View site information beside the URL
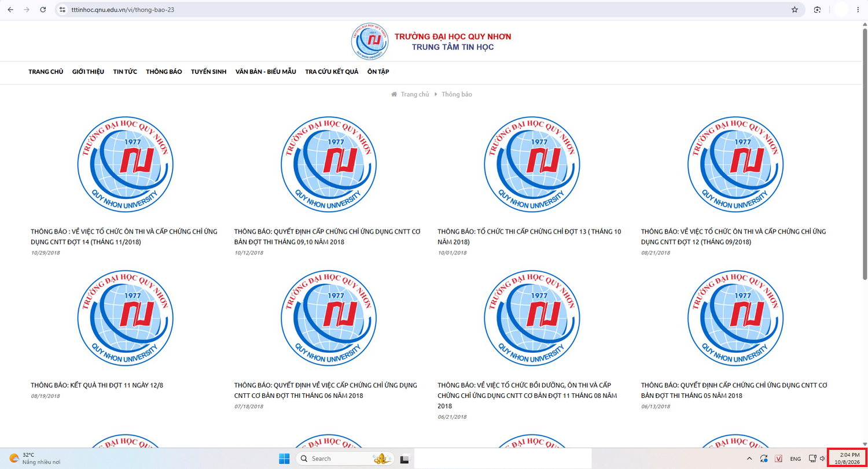This screenshot has width=868, height=469. click(x=63, y=10)
